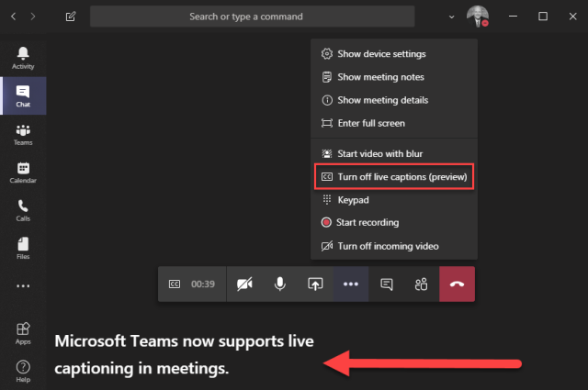This screenshot has height=390, width=588.
Task: Select Show meeting notes
Action: point(394,77)
